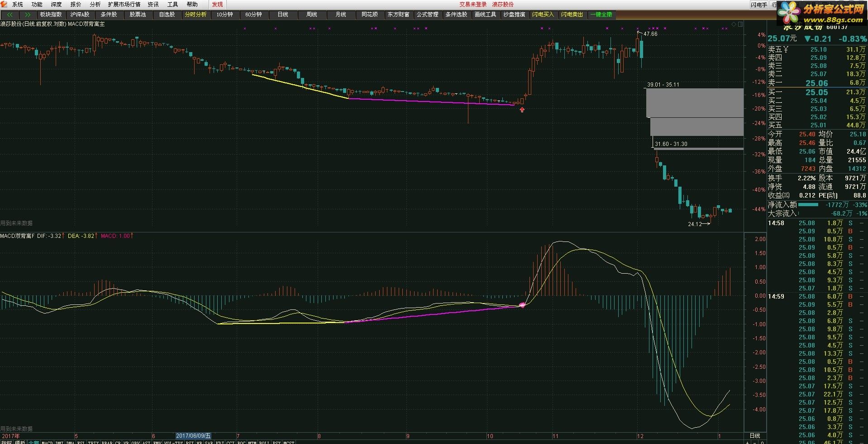Click the 交易未登录 status link
Screen dimensions: 868x444
[x=473, y=4]
